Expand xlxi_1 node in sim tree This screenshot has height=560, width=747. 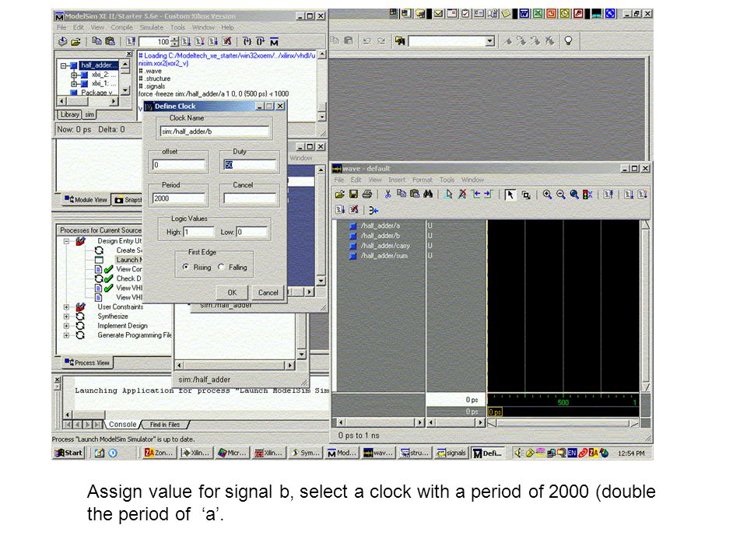(x=74, y=84)
